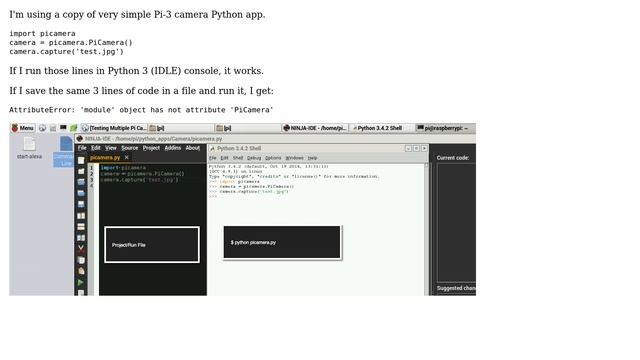Open the Windows menu in Python Shell
The width and height of the screenshot is (640, 360).
[294, 158]
